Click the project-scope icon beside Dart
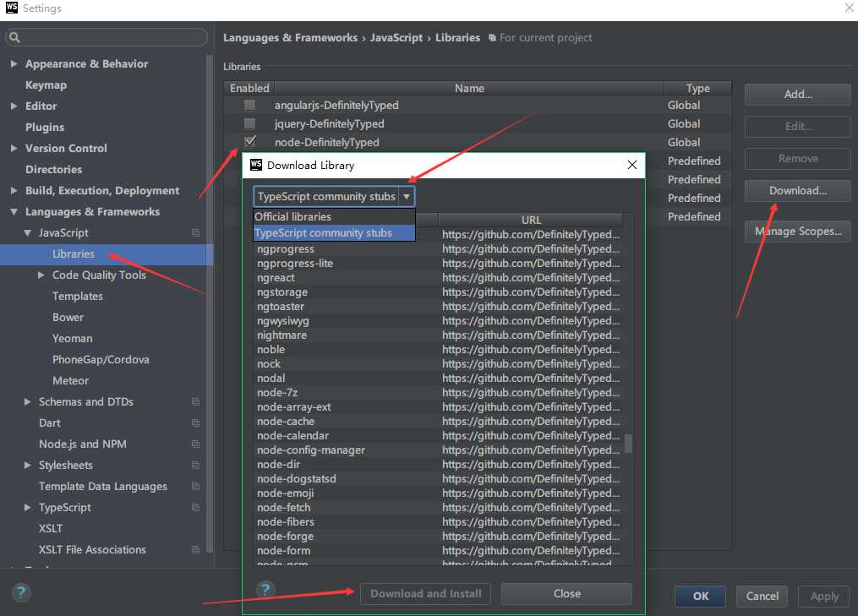 195,422
